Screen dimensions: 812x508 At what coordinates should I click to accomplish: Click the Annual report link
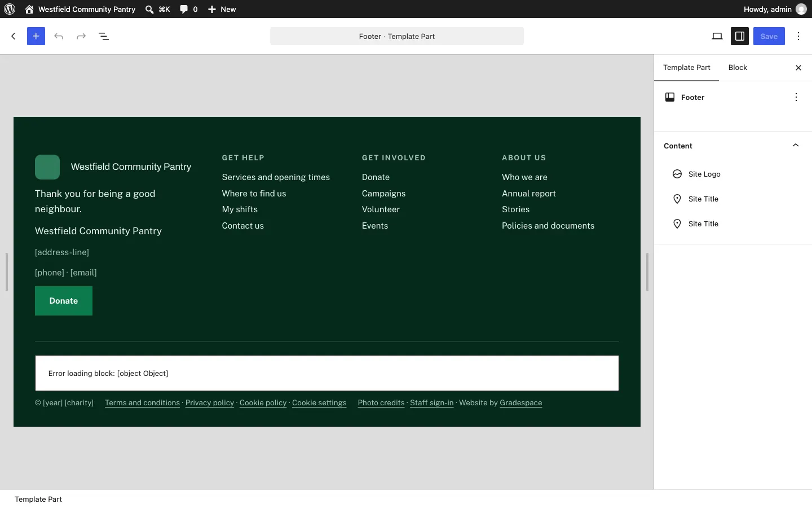(529, 194)
